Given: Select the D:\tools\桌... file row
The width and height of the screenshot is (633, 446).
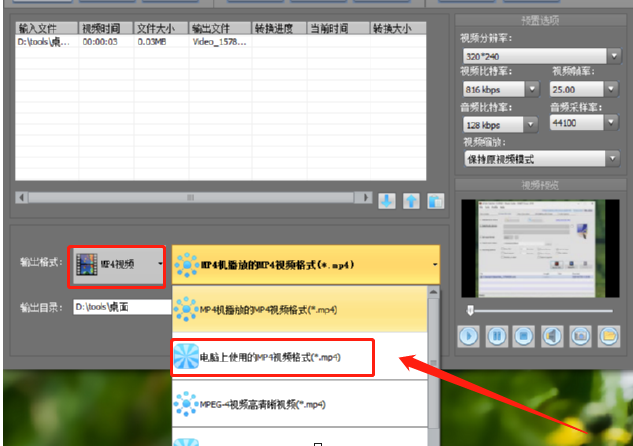Looking at the screenshot, I should [220, 42].
